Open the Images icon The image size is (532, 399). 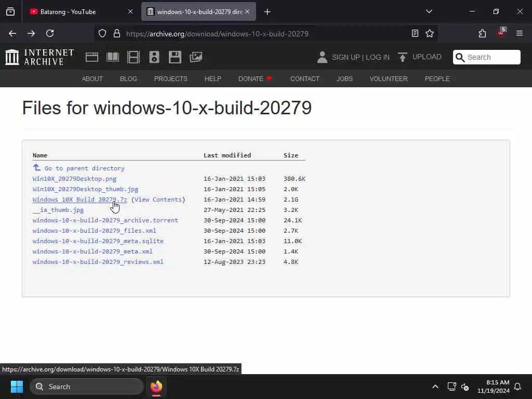tap(196, 57)
